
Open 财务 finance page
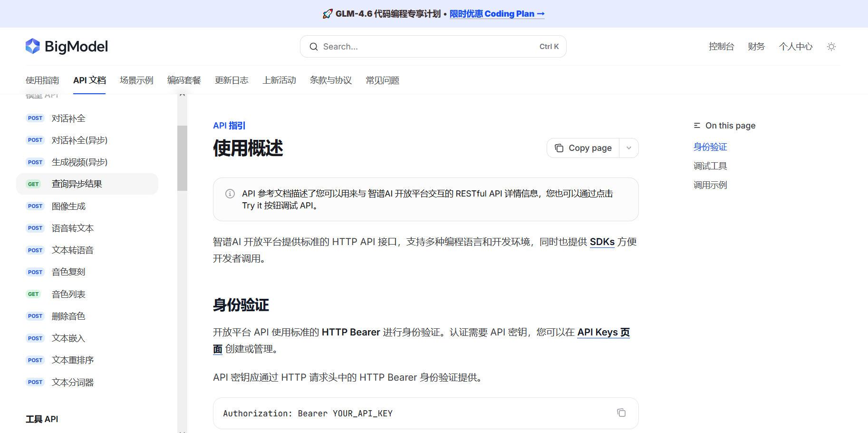click(x=756, y=47)
